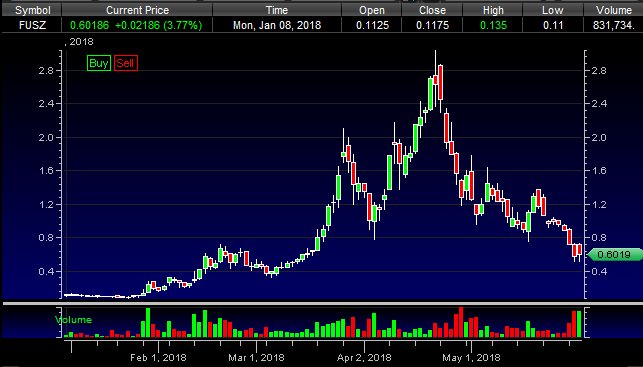The image size is (643, 367).
Task: Select the Symbol column header
Action: tap(32, 10)
